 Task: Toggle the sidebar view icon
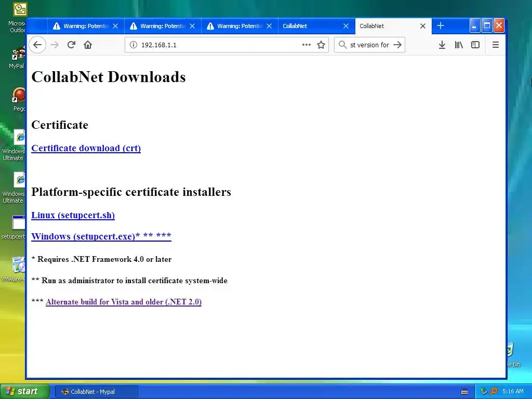pos(475,45)
